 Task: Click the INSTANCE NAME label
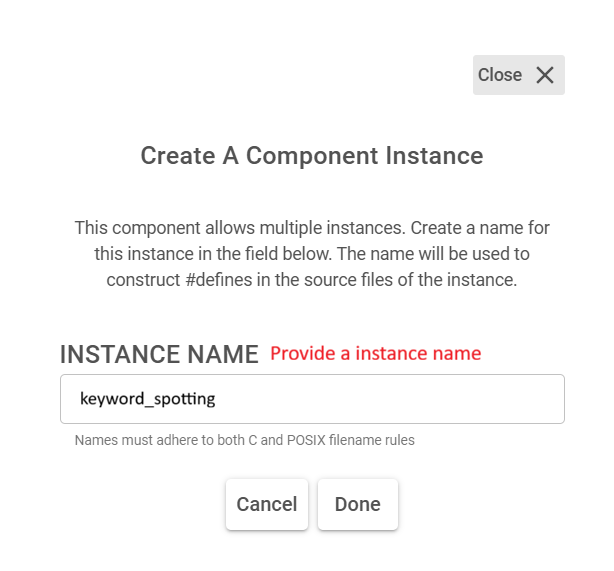[x=159, y=354]
